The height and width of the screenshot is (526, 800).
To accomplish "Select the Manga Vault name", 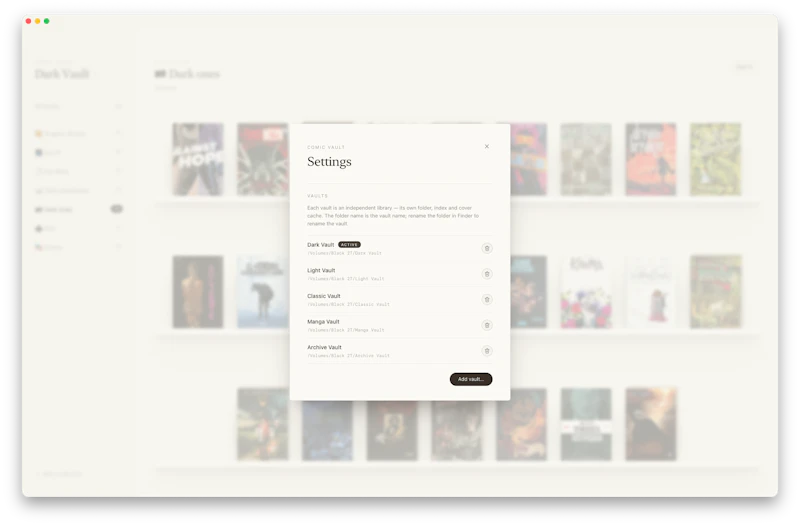I will pyautogui.click(x=323, y=321).
